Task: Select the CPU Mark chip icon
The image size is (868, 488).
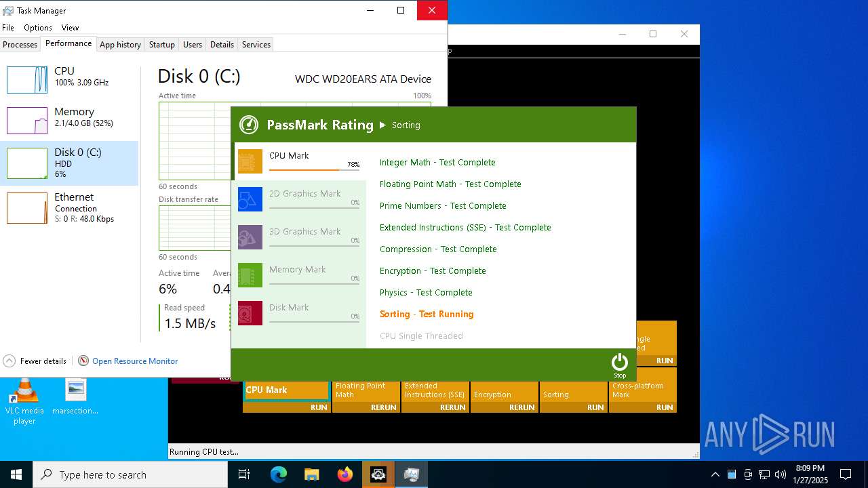Action: (x=250, y=161)
